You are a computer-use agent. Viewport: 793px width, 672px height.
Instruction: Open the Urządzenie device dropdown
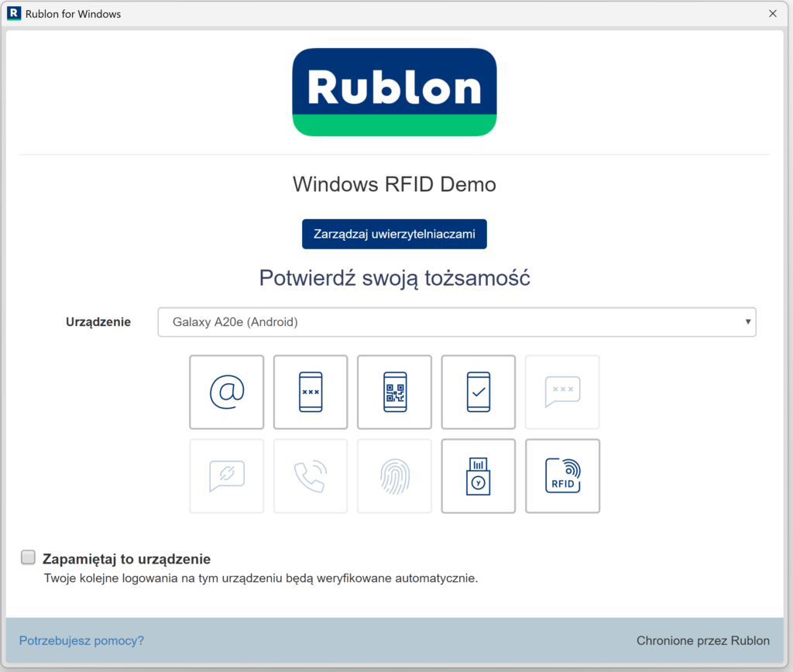pos(457,321)
